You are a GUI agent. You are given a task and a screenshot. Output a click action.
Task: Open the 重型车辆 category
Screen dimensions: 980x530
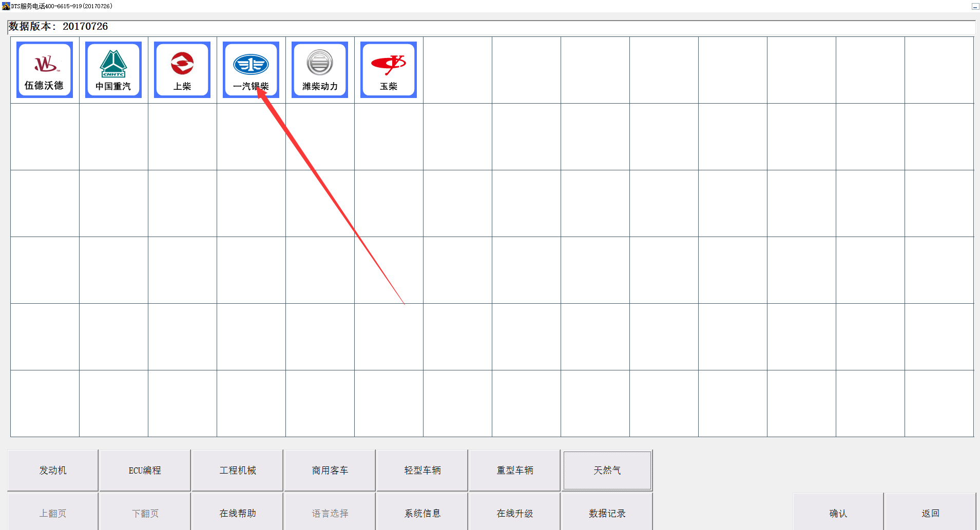tap(515, 470)
